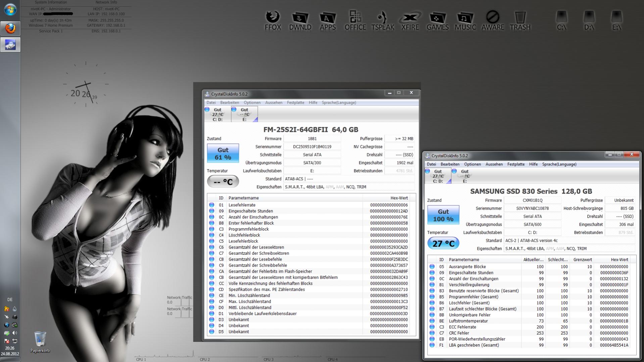Launch the APPS dock shortcut

point(328,20)
